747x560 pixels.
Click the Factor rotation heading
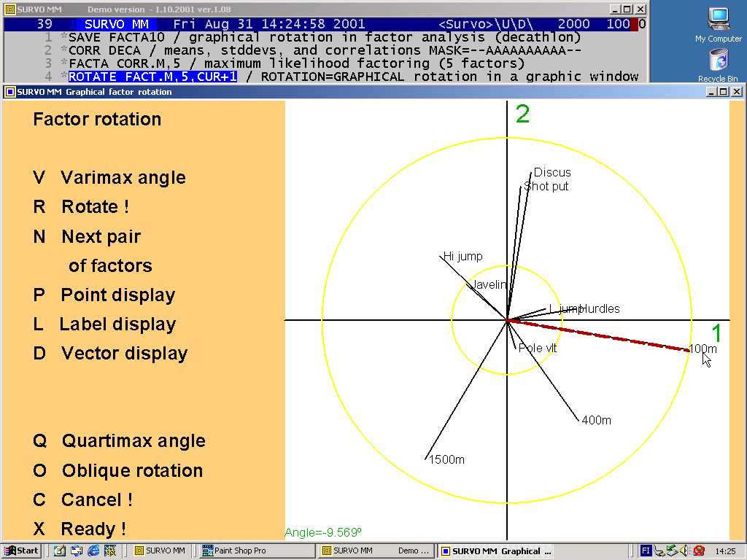(x=97, y=119)
